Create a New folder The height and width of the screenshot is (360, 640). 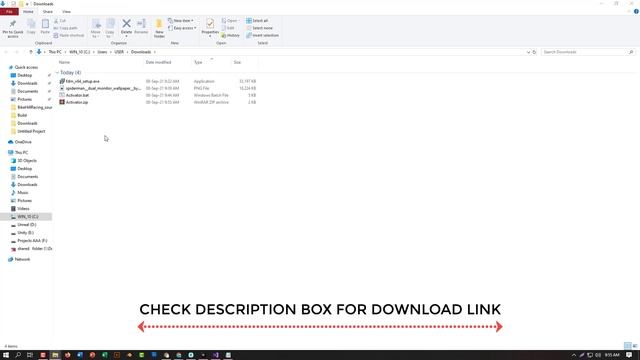coord(159,28)
